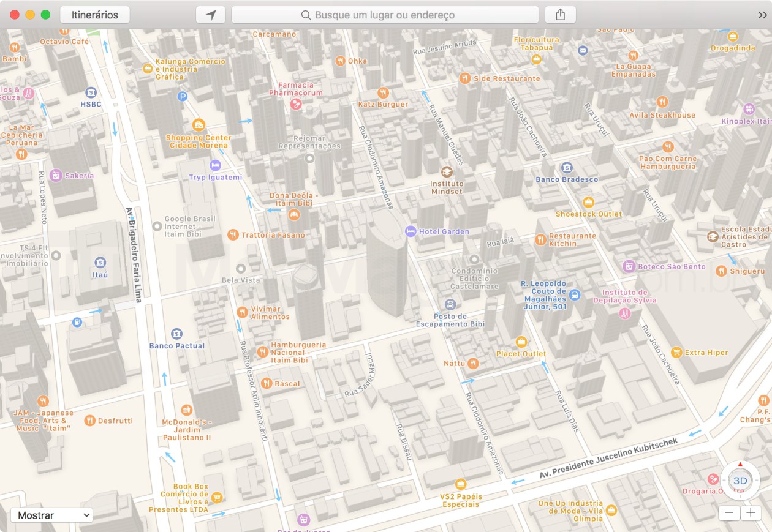Select the Banco Bradesco pin

click(567, 167)
